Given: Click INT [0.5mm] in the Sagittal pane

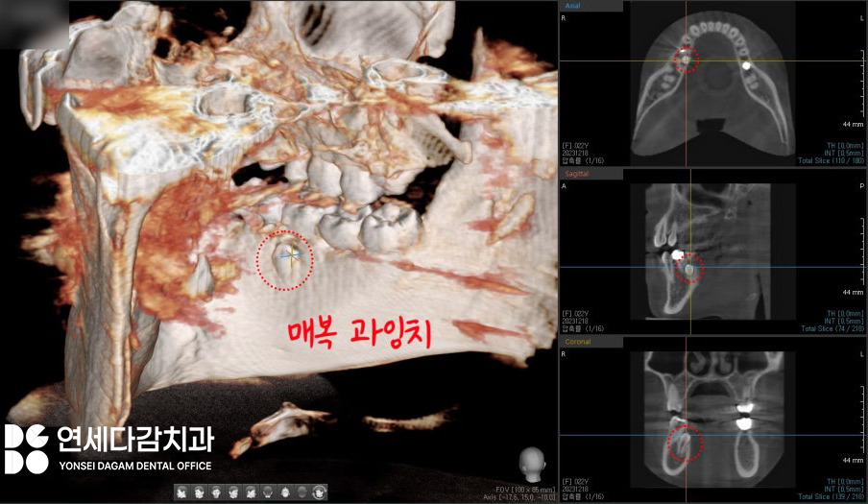Looking at the screenshot, I should [x=844, y=321].
